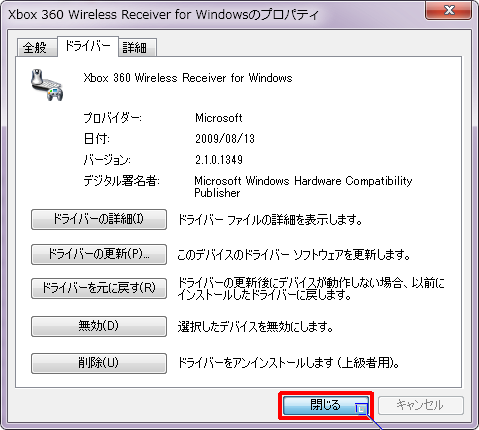Close the properties window with X
This screenshot has width=479, height=430.
click(448, 10)
